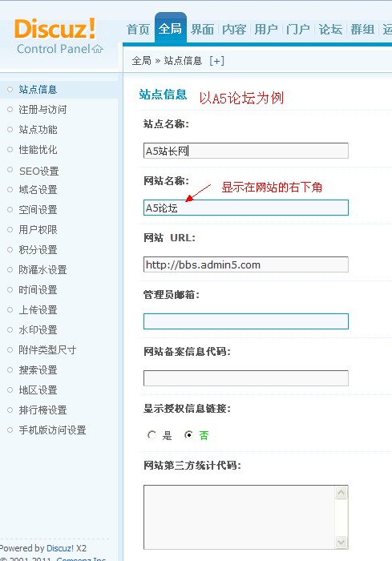Click the 网站第三方统计代码 textarea
392x561 pixels.
click(240, 517)
